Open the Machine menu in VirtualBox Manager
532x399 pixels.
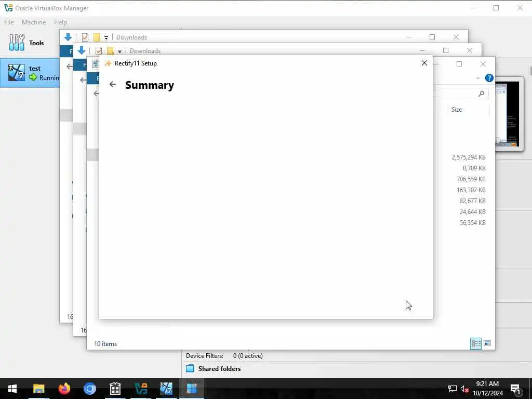(x=34, y=22)
